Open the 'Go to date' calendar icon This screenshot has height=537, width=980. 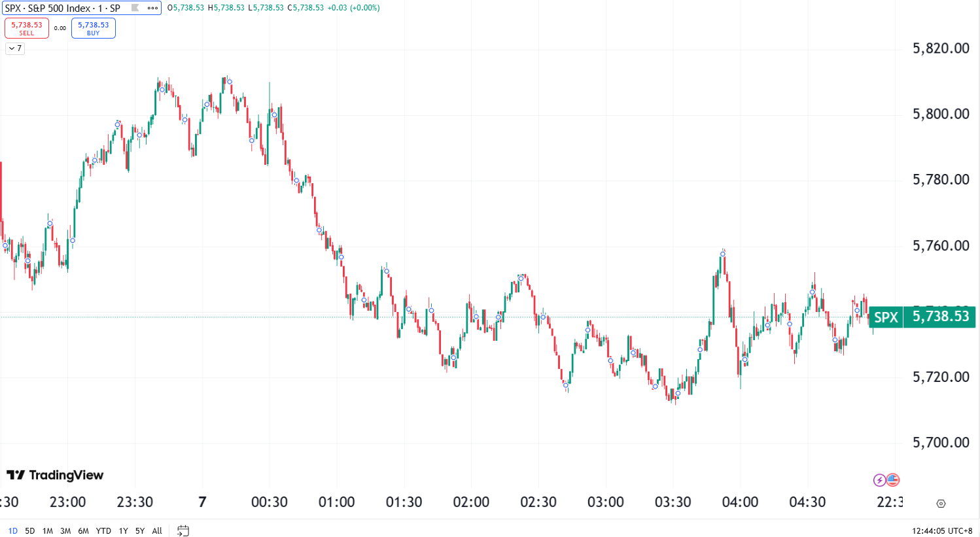coord(183,531)
